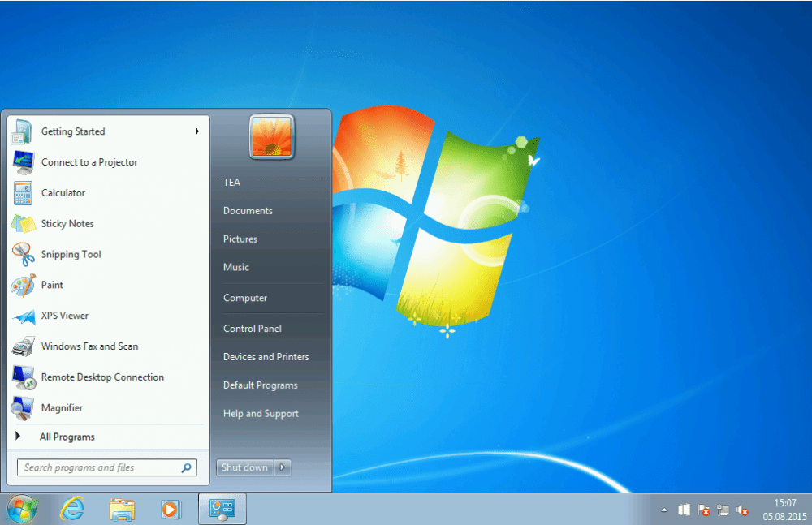
Task: Select the Magnifier text label
Action: (62, 408)
